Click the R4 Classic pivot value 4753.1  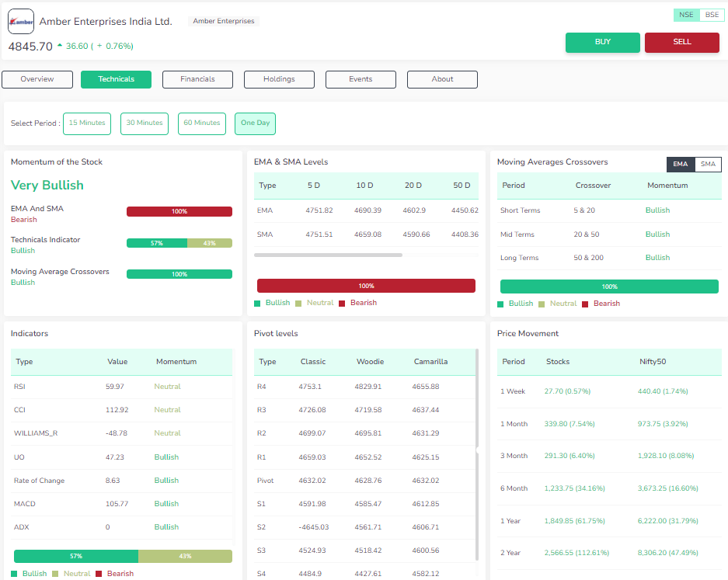tap(310, 387)
